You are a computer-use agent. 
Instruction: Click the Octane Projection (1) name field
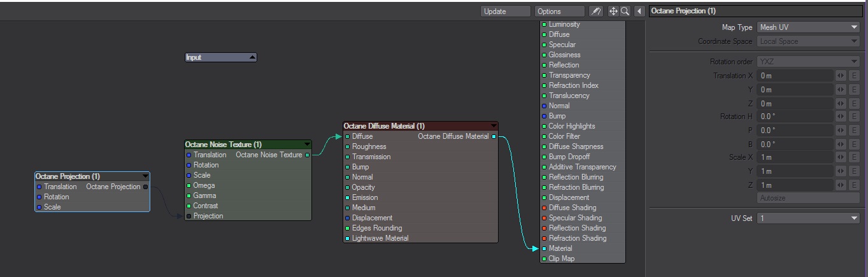757,11
